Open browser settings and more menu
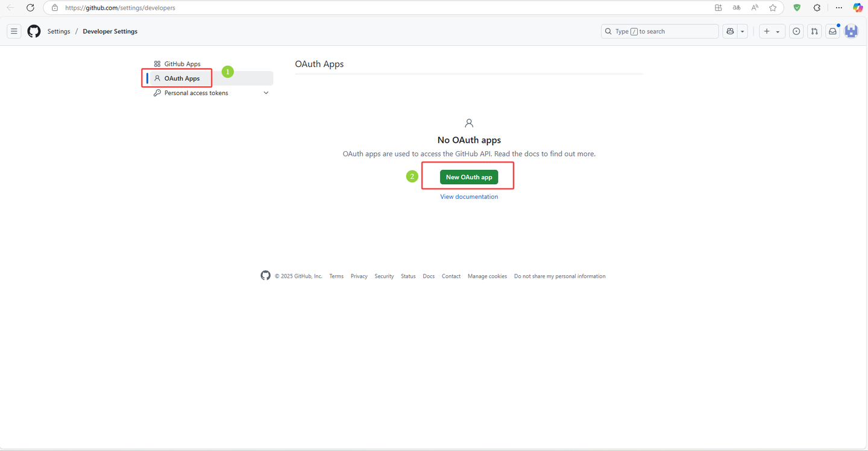The width and height of the screenshot is (868, 451). click(x=838, y=8)
